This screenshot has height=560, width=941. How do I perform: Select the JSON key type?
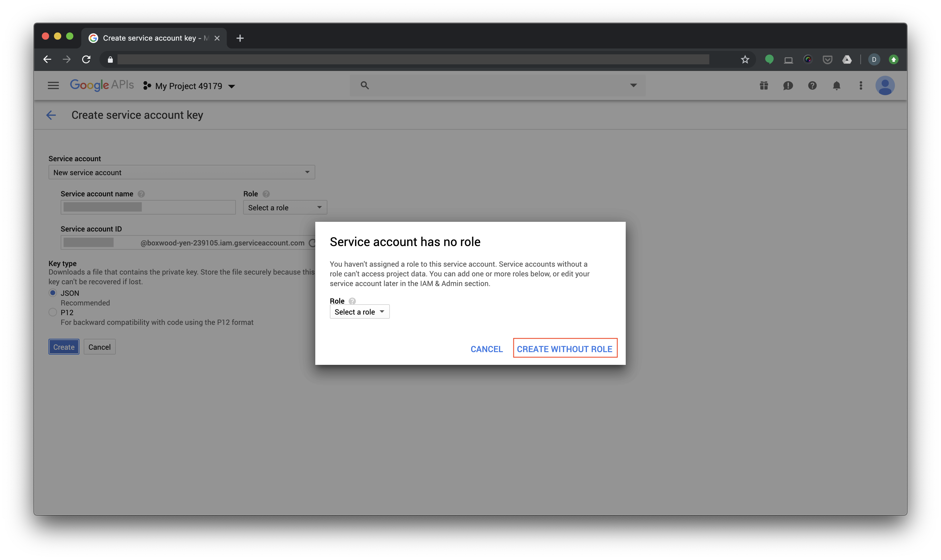click(x=53, y=293)
